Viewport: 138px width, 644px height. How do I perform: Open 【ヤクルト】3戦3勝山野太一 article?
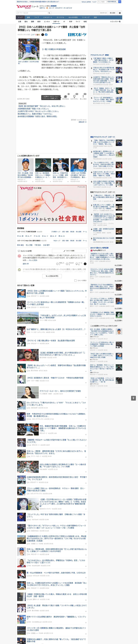pyautogui.click(x=51, y=340)
